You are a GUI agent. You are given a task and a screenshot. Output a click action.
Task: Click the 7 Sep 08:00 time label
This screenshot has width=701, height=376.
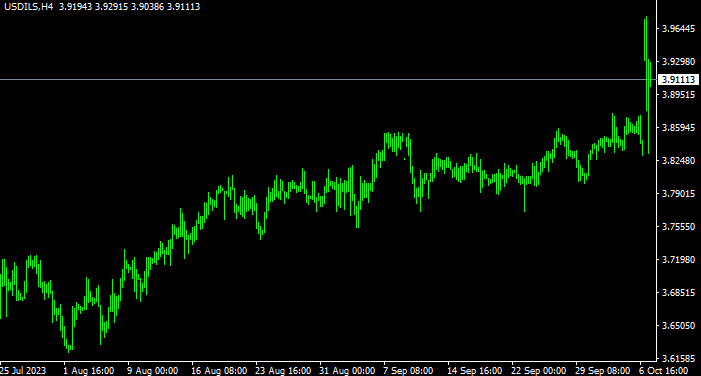click(x=408, y=371)
